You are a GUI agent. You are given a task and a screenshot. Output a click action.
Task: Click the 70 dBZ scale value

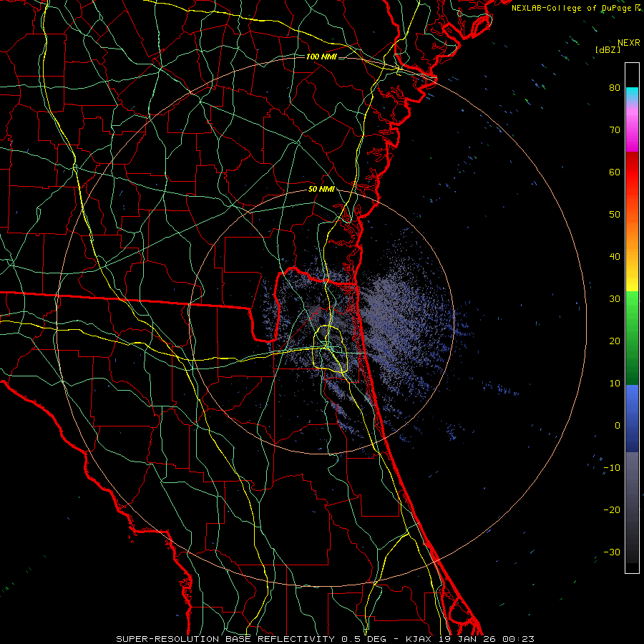pyautogui.click(x=615, y=130)
